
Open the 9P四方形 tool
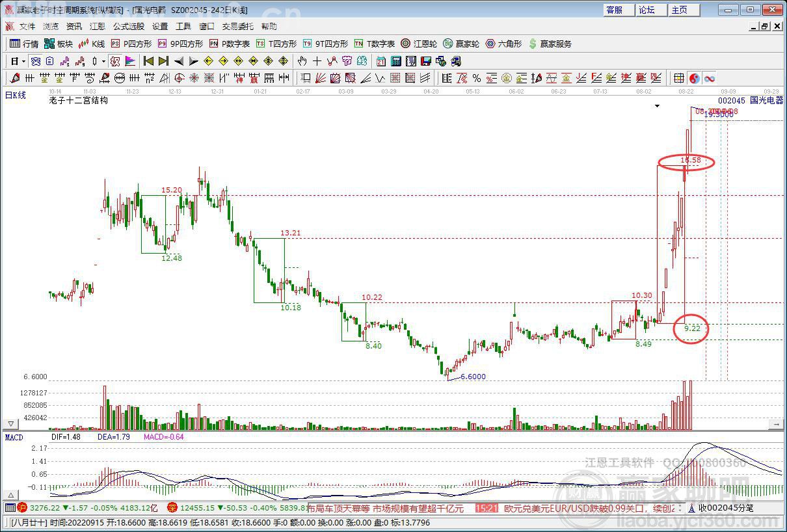tap(180, 44)
